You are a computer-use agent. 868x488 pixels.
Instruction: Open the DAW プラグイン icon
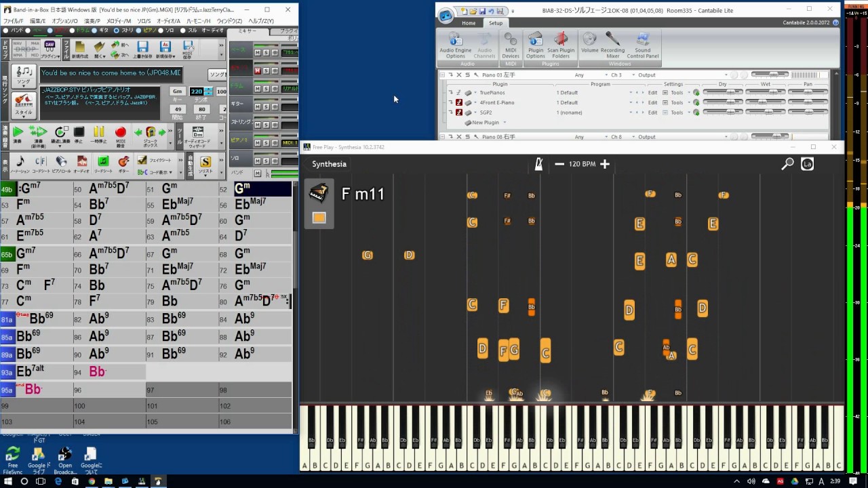(50, 49)
